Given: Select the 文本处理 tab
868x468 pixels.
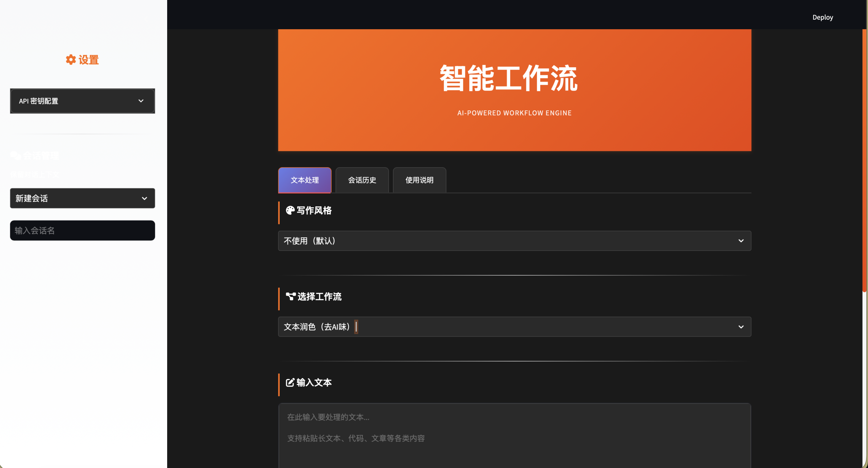Looking at the screenshot, I should click(x=304, y=180).
